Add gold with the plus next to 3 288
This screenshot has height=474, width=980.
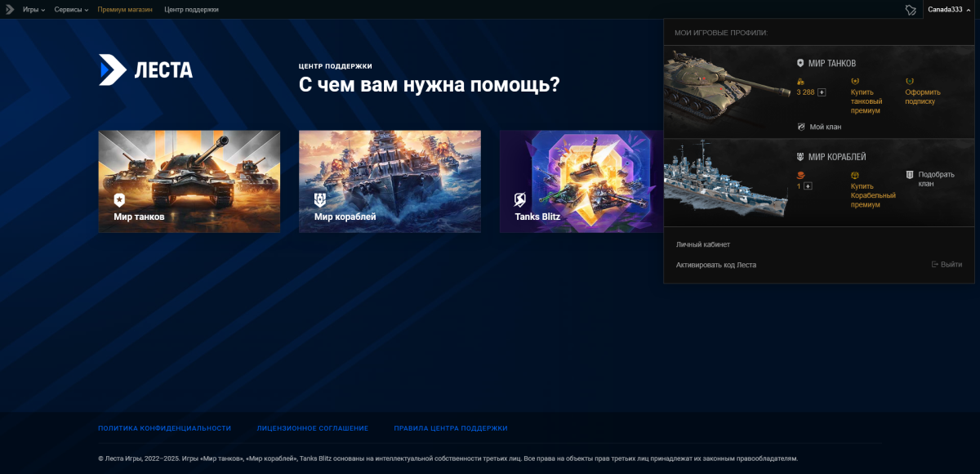coord(822,92)
